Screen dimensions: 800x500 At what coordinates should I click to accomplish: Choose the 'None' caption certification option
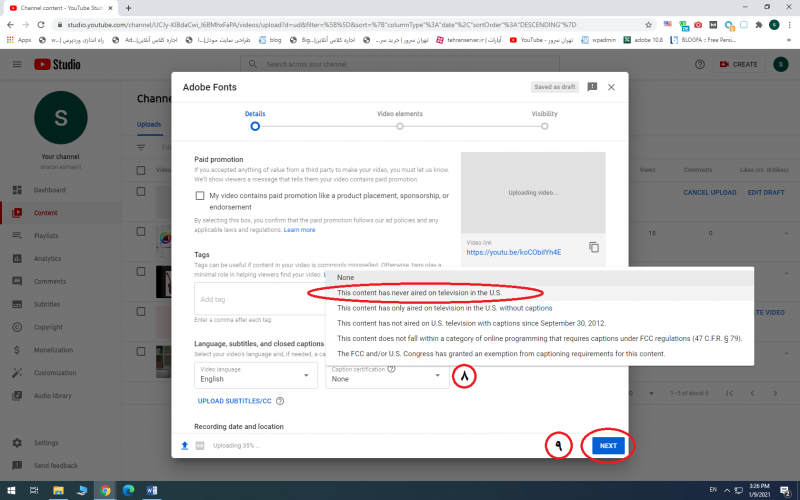345,278
